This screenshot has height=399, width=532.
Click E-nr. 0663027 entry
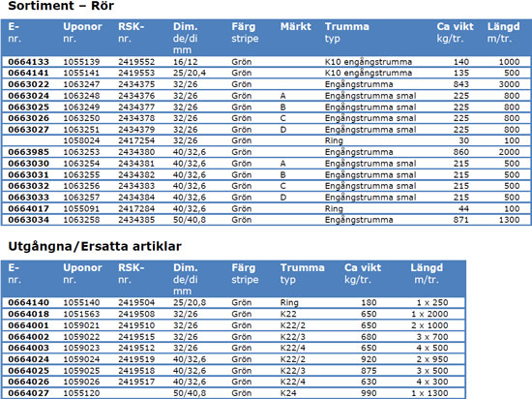28,130
